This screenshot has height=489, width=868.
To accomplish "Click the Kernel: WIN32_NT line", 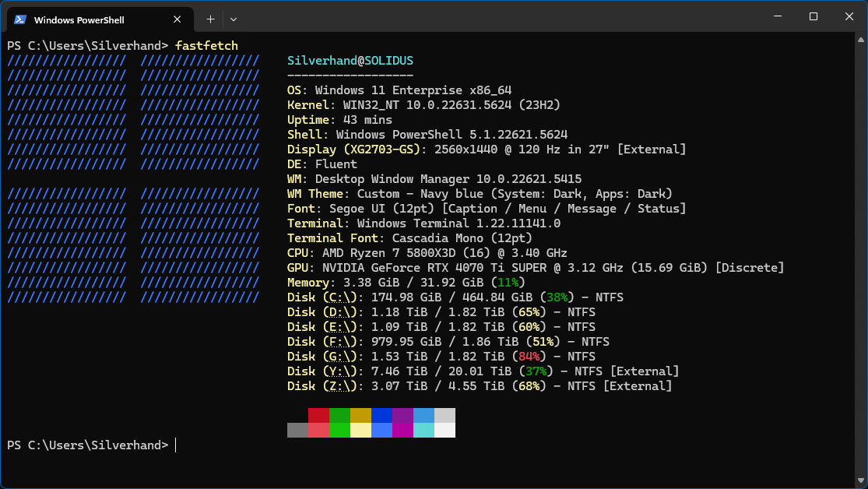I will [x=424, y=105].
